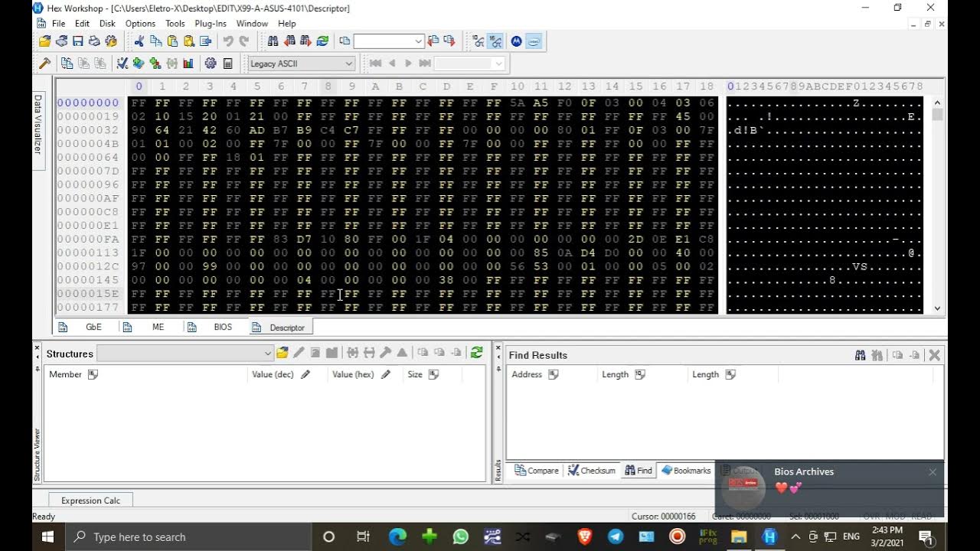Click offset 000000FA in the address column
980x551 pixels.
coord(88,239)
